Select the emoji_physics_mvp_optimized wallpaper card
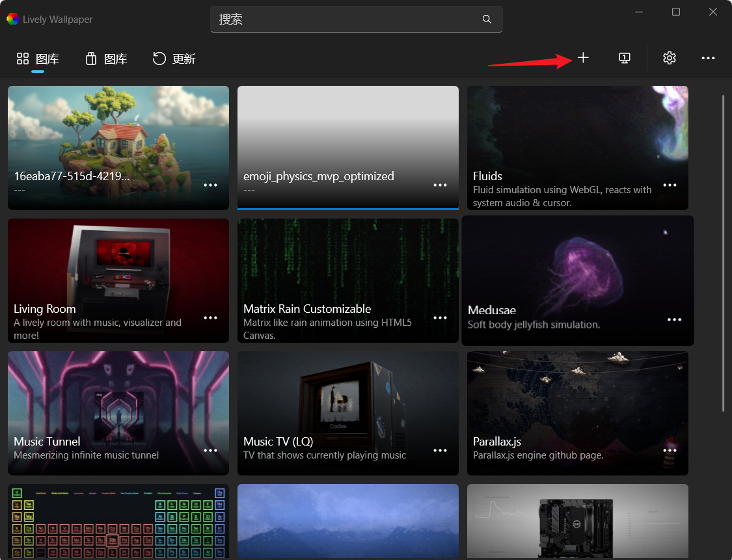 [x=348, y=148]
